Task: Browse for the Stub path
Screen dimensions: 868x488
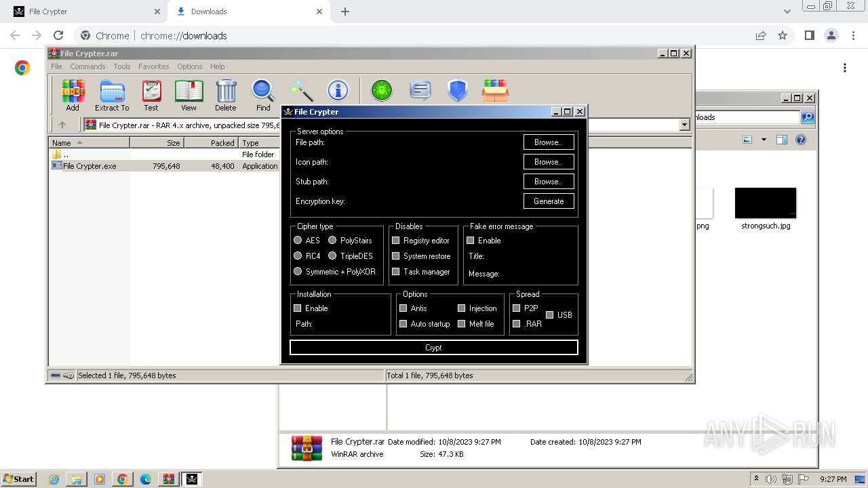Action: (549, 182)
